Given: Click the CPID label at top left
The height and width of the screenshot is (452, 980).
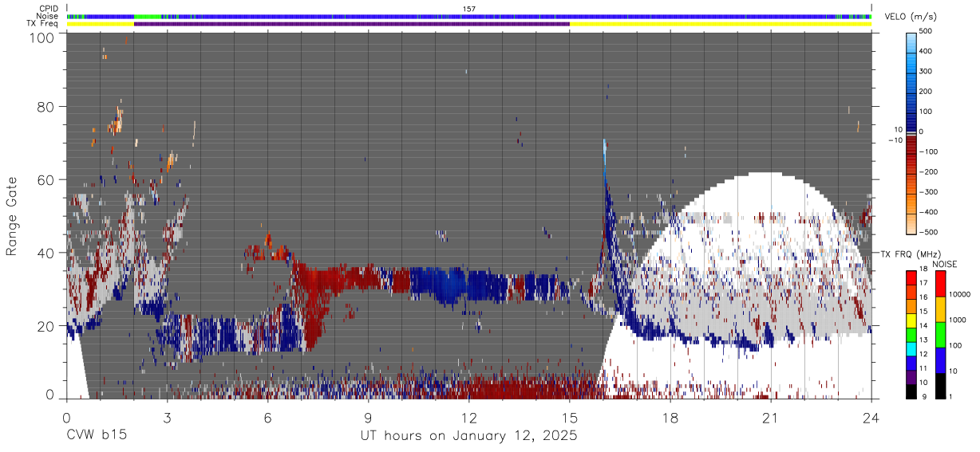Looking at the screenshot, I should tap(49, 9).
